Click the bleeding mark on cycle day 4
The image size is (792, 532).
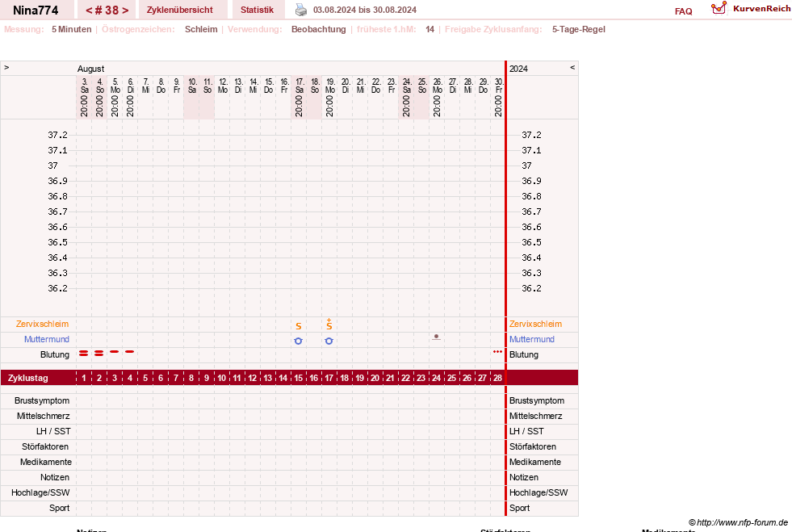130,351
